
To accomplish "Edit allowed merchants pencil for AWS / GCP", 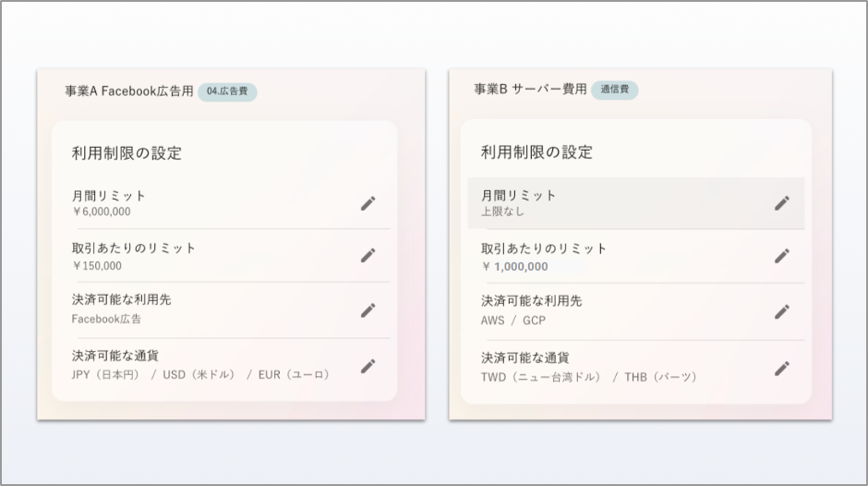I will 782,311.
